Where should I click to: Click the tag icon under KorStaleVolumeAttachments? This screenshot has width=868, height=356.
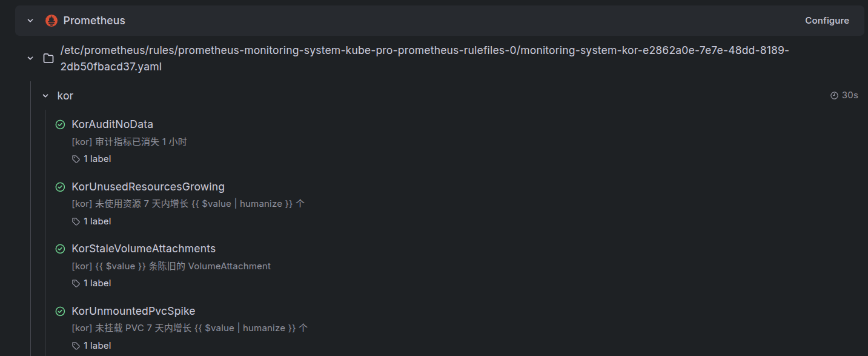(x=76, y=283)
